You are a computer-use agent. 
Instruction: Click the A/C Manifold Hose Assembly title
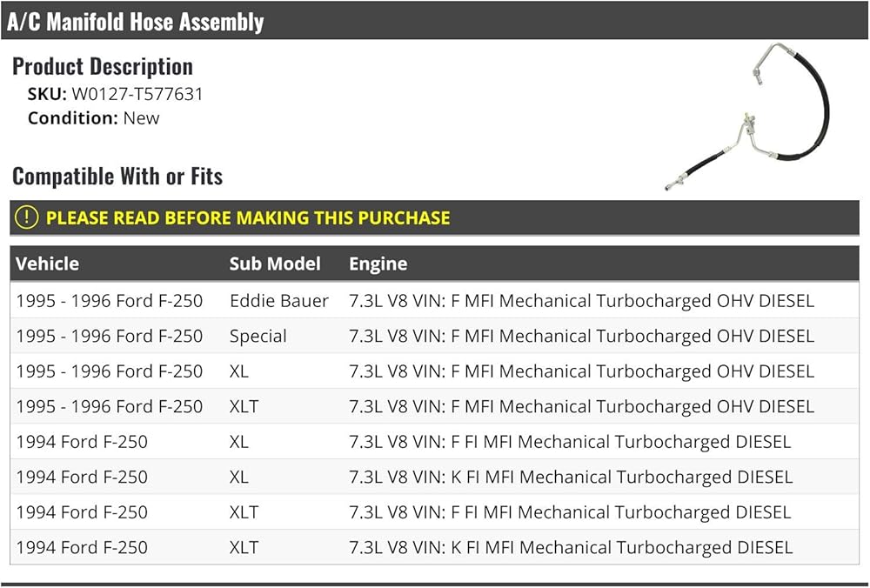pos(136,22)
